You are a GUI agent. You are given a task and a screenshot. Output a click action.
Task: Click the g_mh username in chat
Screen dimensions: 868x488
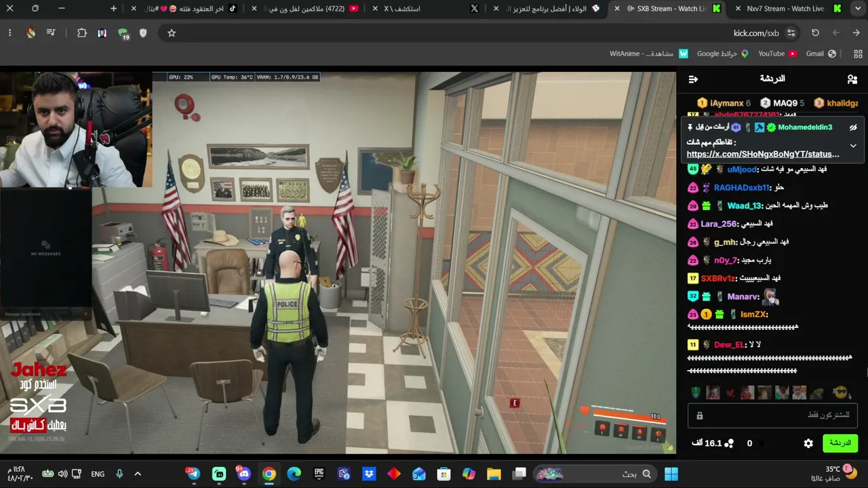[x=726, y=242]
